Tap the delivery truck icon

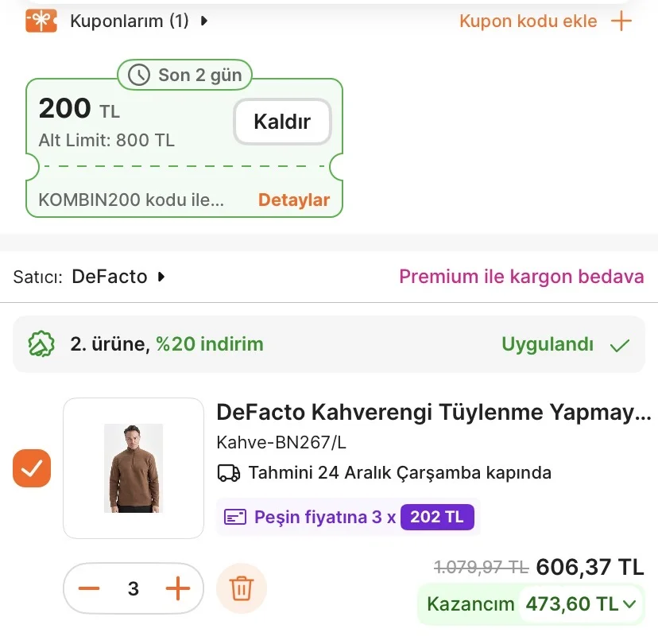pos(229,473)
